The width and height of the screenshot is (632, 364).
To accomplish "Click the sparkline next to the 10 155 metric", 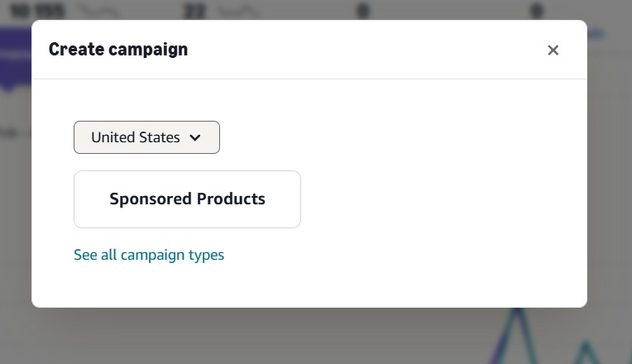I will [x=98, y=11].
